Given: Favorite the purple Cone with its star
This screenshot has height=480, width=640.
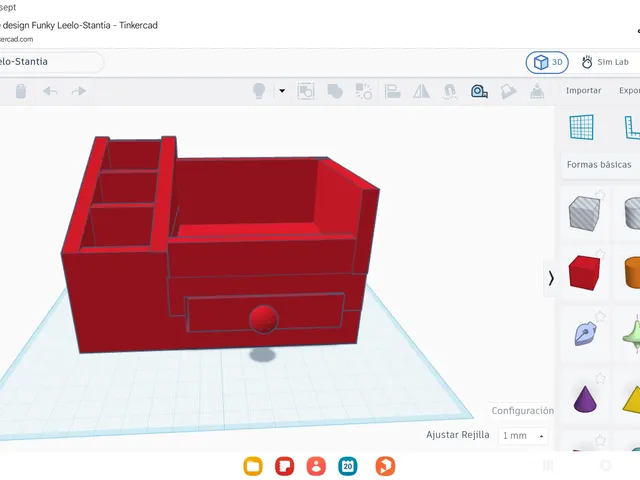Looking at the screenshot, I should click(600, 378).
